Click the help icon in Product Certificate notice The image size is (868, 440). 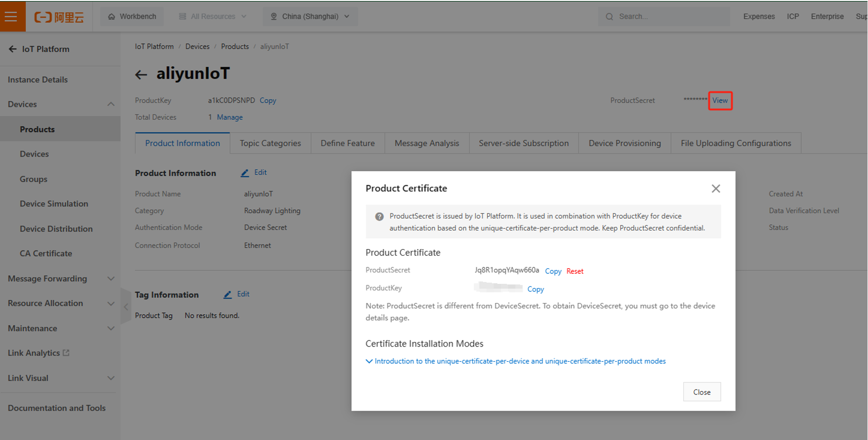coord(379,217)
